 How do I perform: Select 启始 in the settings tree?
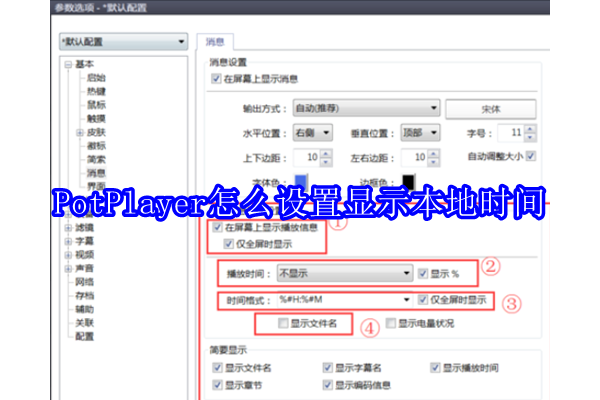coord(96,78)
